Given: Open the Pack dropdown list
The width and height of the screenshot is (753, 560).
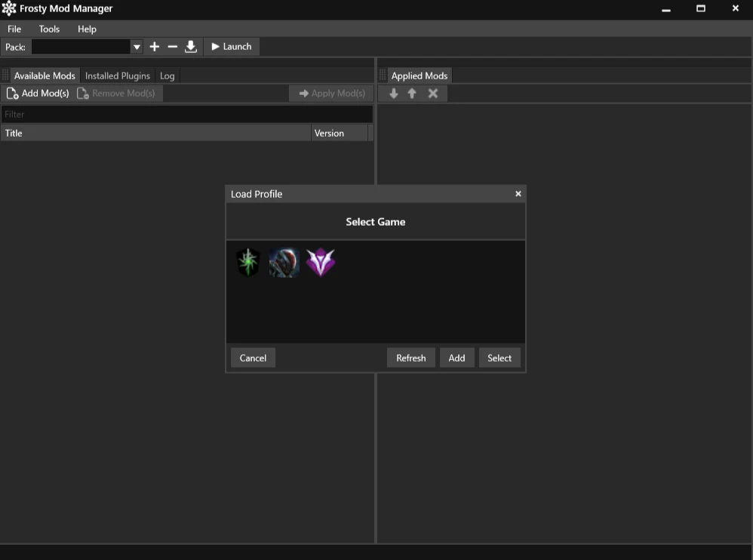Looking at the screenshot, I should (136, 46).
